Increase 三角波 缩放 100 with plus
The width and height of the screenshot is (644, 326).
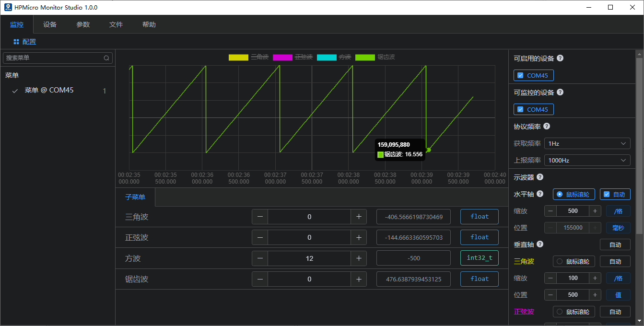595,278
